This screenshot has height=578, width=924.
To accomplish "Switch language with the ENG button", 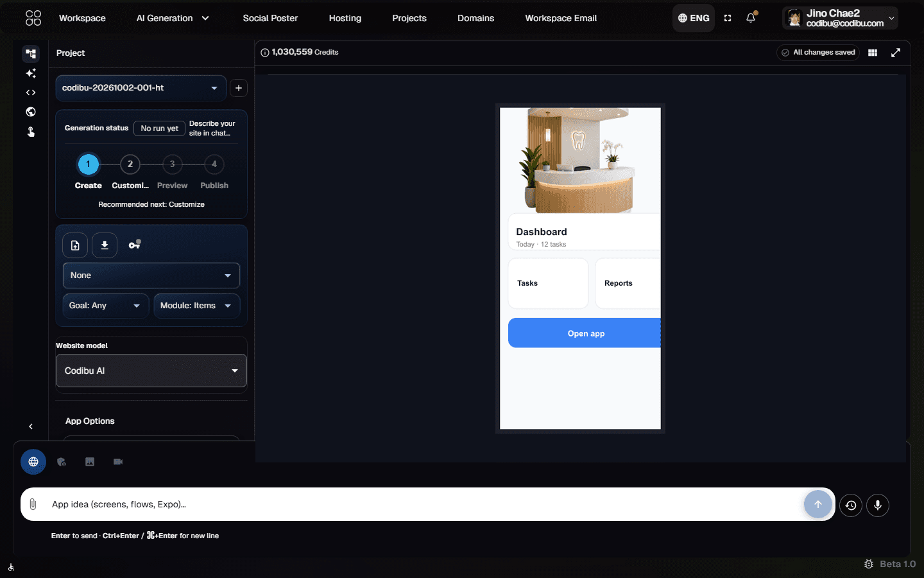I will (694, 18).
